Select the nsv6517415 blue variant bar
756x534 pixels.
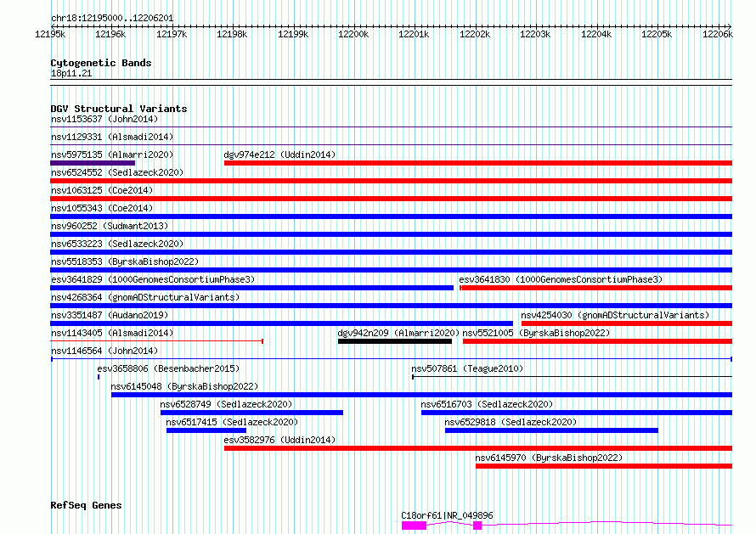206,430
